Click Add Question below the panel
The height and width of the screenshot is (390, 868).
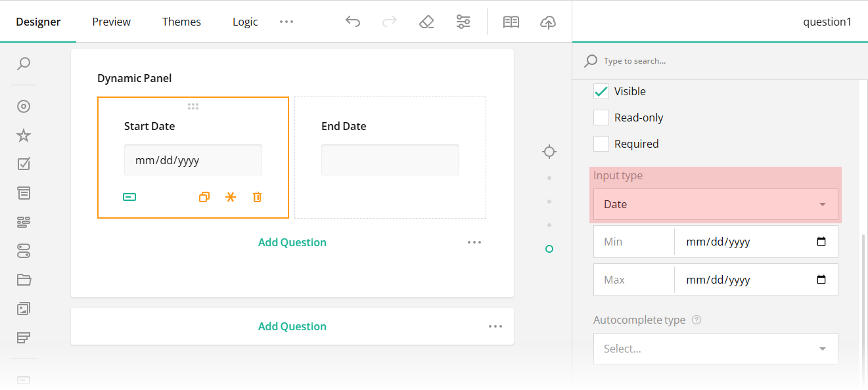tap(292, 326)
